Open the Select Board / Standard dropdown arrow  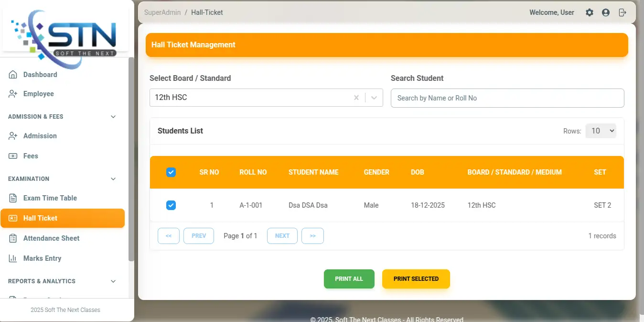pos(374,98)
